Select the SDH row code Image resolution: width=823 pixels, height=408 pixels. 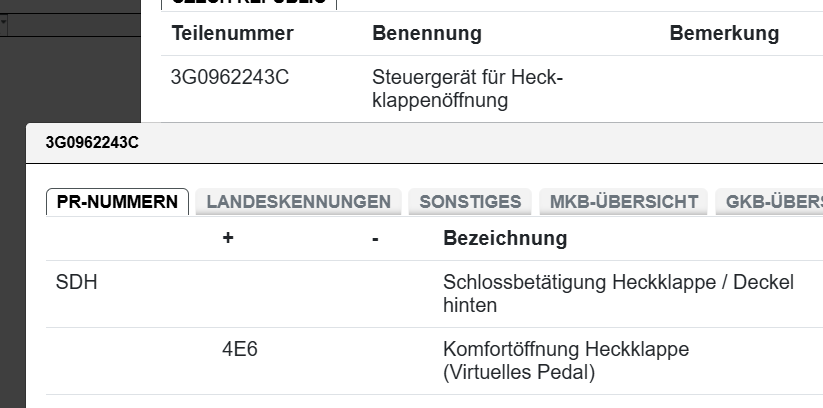coord(77,283)
